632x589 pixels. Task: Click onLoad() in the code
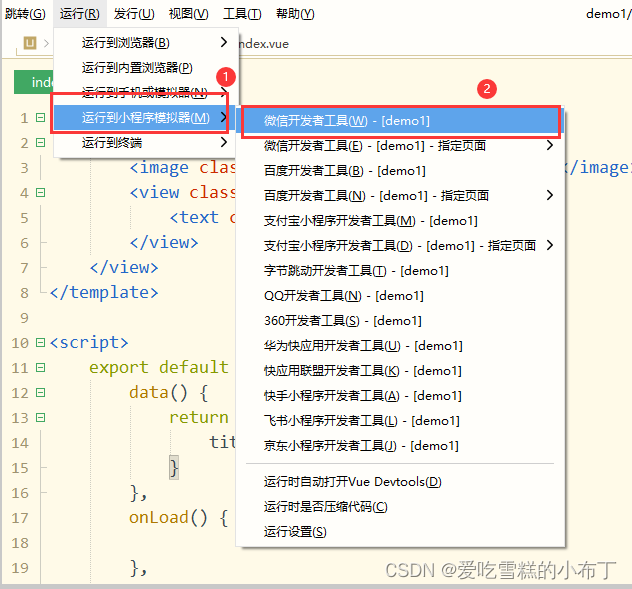click(168, 518)
